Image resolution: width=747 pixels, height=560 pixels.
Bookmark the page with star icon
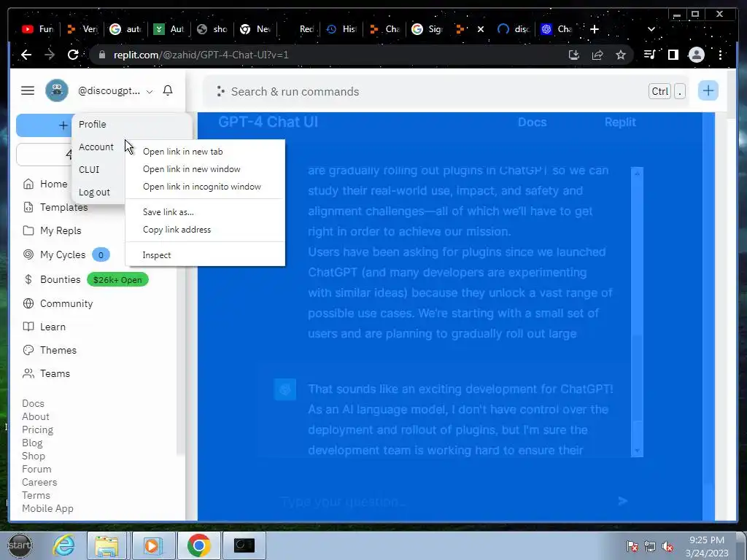(620, 55)
